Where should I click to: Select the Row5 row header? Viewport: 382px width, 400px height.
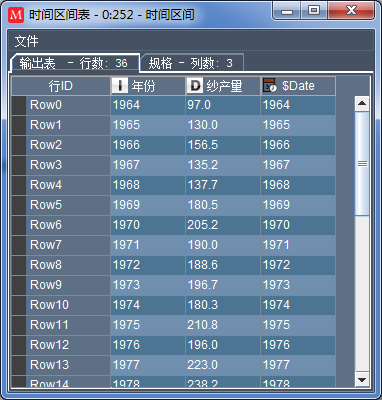[x=61, y=205]
